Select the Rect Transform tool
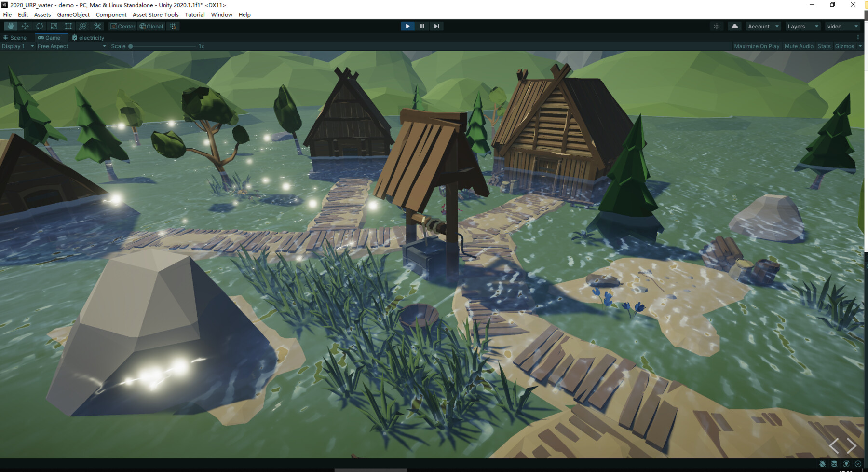868x472 pixels. point(68,26)
